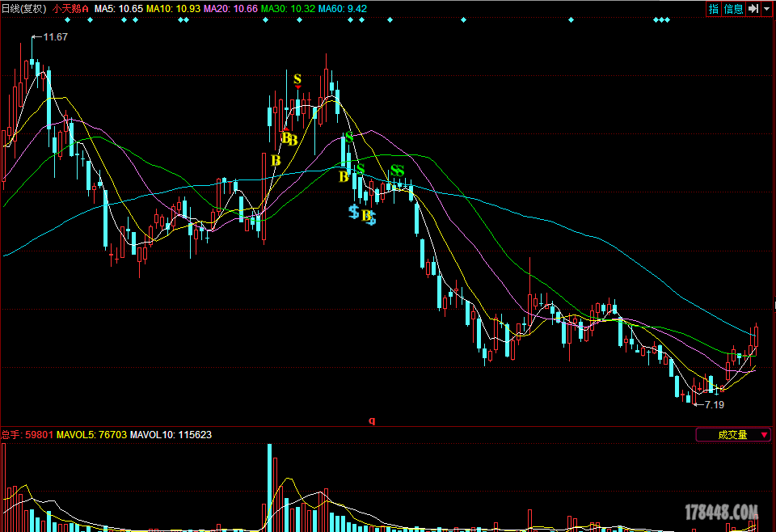The image size is (776, 532).
Task: Click the MA60: 9.42 label
Action: [x=343, y=9]
